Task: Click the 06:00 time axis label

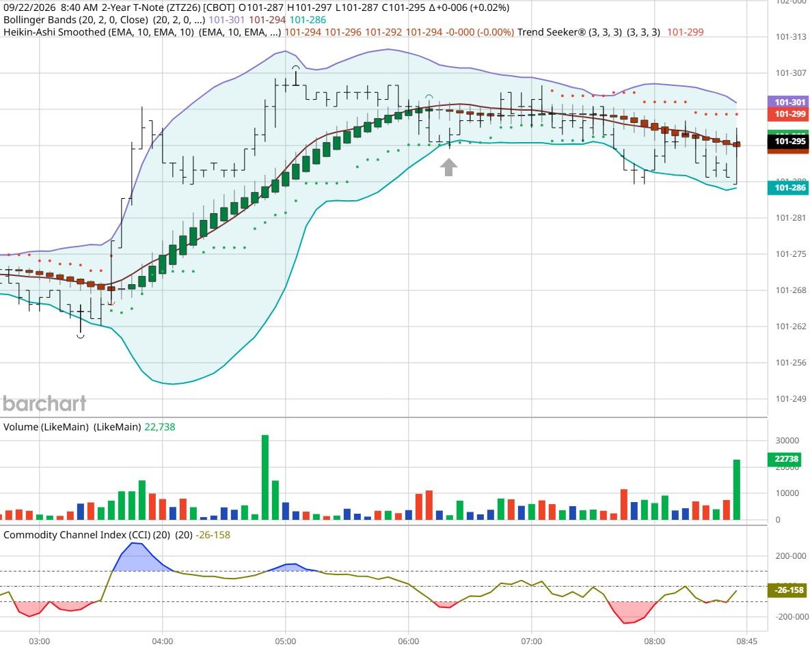Action: (409, 641)
